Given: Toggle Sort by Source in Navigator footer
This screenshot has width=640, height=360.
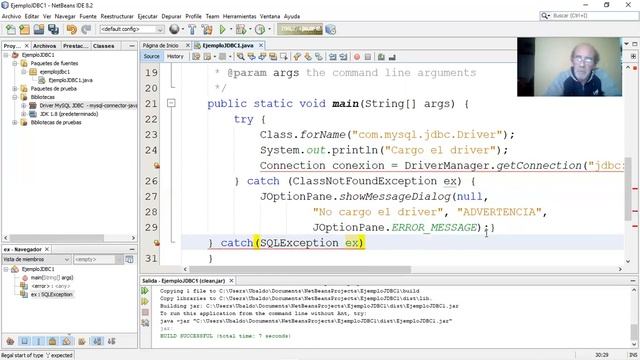Looking at the screenshot, I should (x=111, y=341).
